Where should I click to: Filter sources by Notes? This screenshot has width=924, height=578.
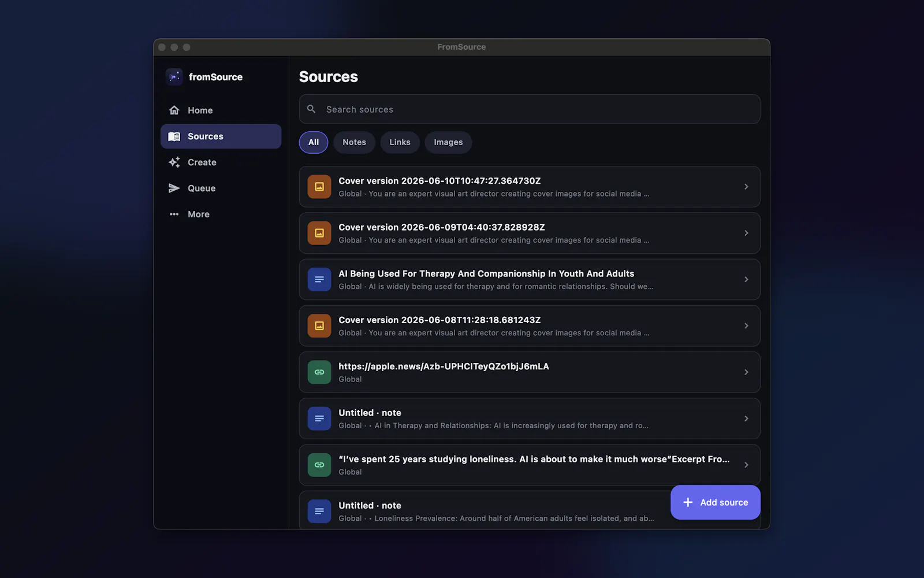coord(354,142)
